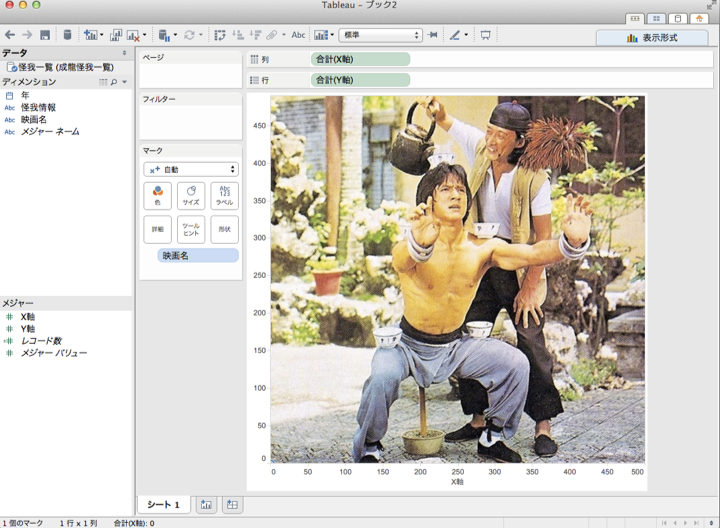This screenshot has width=720, height=528.
Task: Open the 標準 fit dropdown
Action: coord(380,35)
